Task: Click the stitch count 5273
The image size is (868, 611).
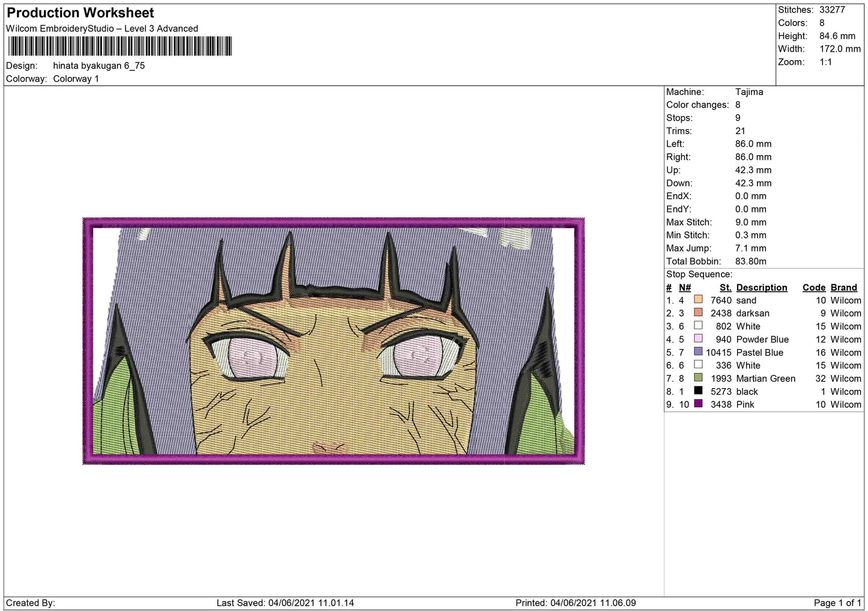Action: [x=721, y=392]
